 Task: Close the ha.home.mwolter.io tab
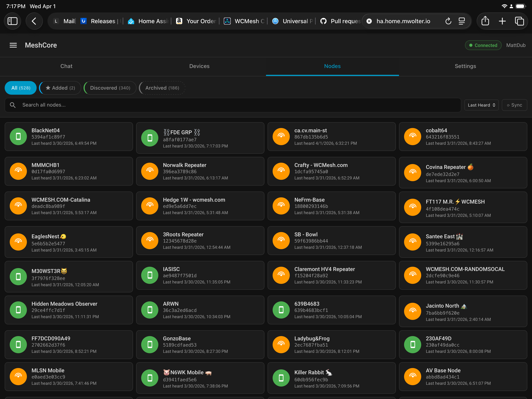click(369, 21)
